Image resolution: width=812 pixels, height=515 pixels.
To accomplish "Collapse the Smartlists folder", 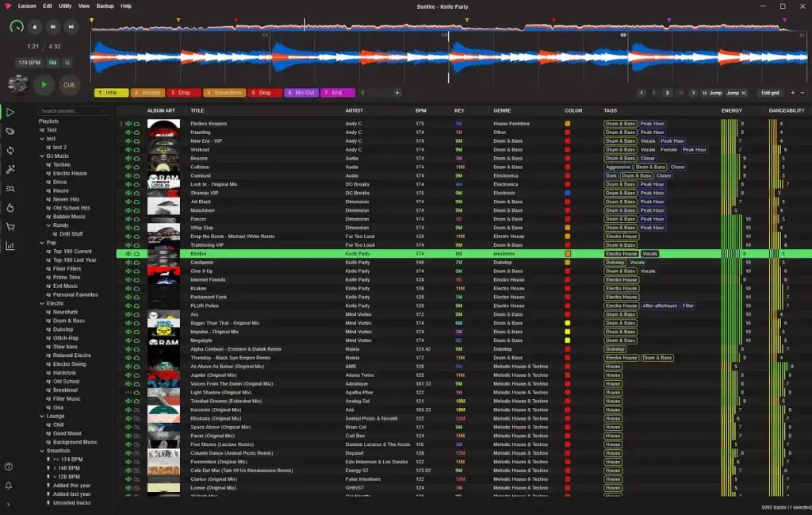I will [x=42, y=451].
